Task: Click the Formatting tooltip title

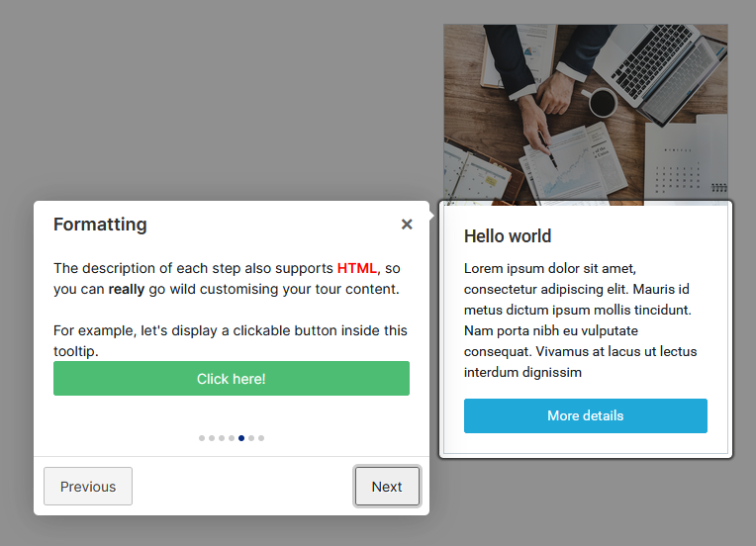Action: [100, 225]
